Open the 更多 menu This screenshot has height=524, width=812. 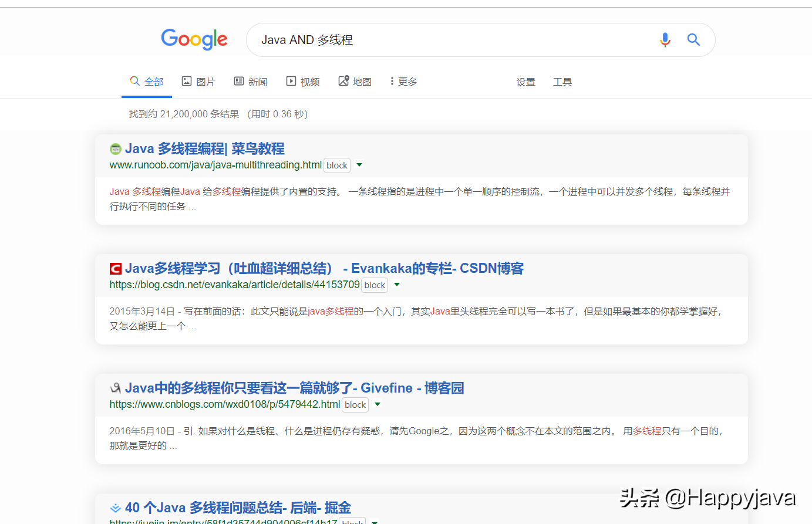click(x=403, y=82)
